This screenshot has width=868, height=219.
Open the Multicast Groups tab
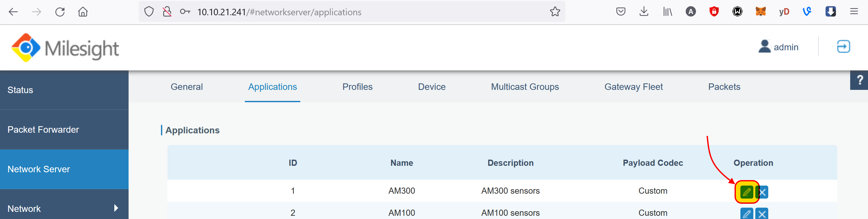525,87
